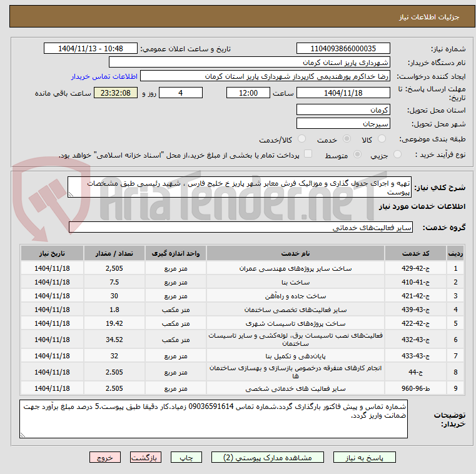476x474 pixels.
Task: Click service code ج-43-433
Action: (415, 356)
